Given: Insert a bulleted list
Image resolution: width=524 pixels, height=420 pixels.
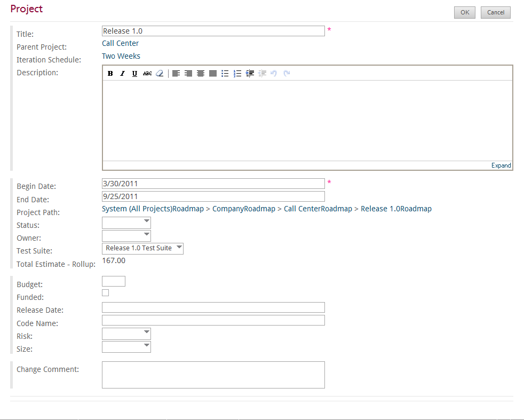Looking at the screenshot, I should (225, 74).
